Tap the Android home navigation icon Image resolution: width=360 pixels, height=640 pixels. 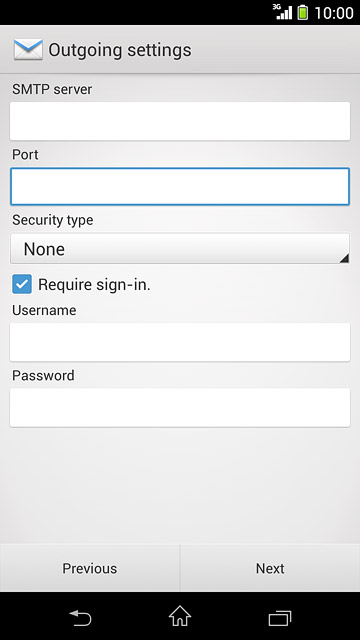point(180,616)
